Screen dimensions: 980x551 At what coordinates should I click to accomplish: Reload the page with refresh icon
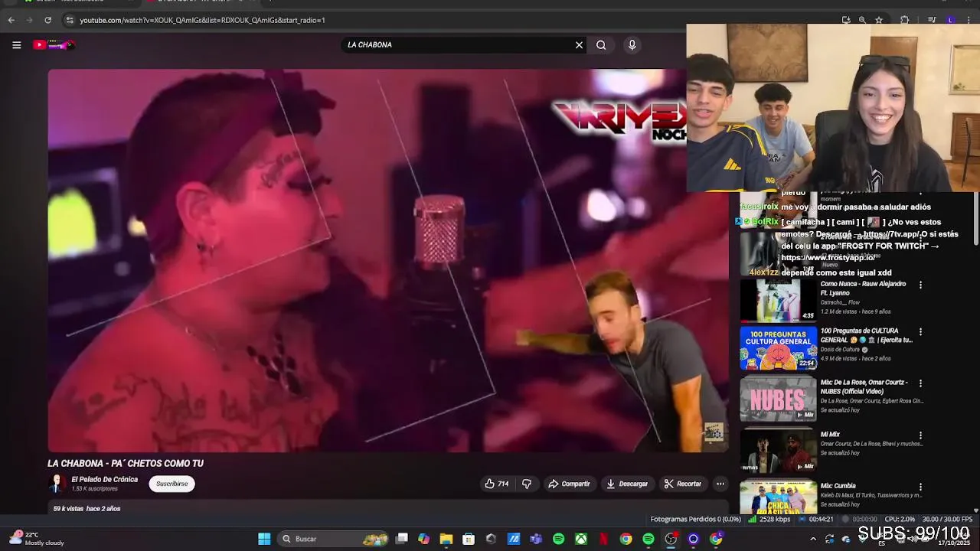pos(47,20)
